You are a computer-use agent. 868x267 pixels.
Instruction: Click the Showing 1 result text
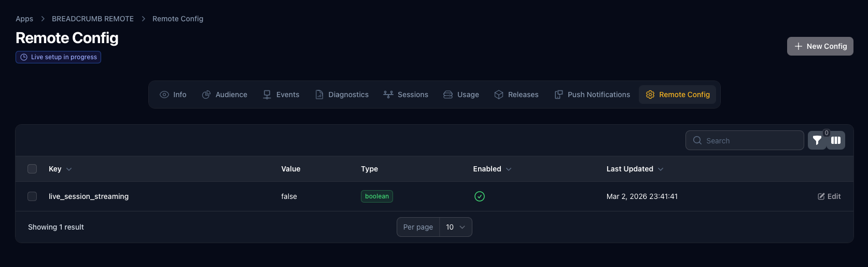click(56, 227)
